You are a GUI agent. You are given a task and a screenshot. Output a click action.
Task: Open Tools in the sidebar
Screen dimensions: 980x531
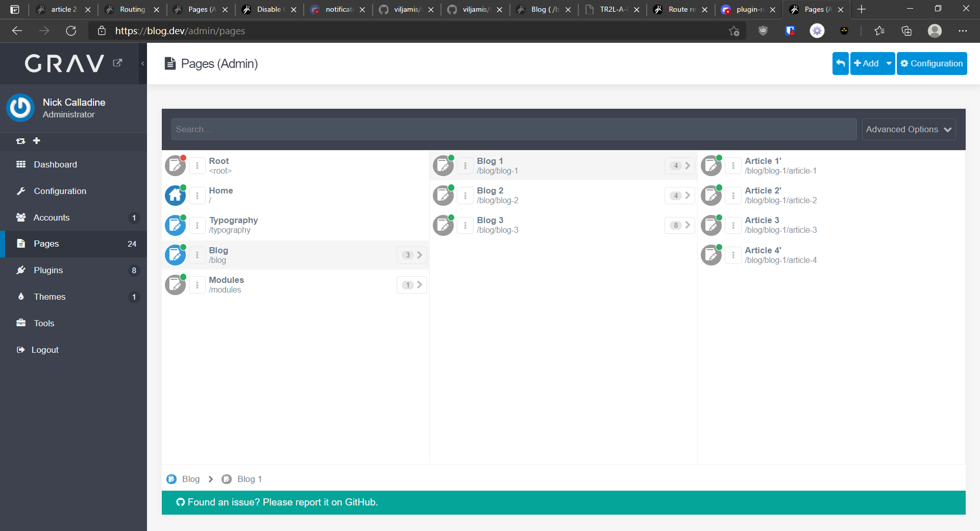(73, 323)
